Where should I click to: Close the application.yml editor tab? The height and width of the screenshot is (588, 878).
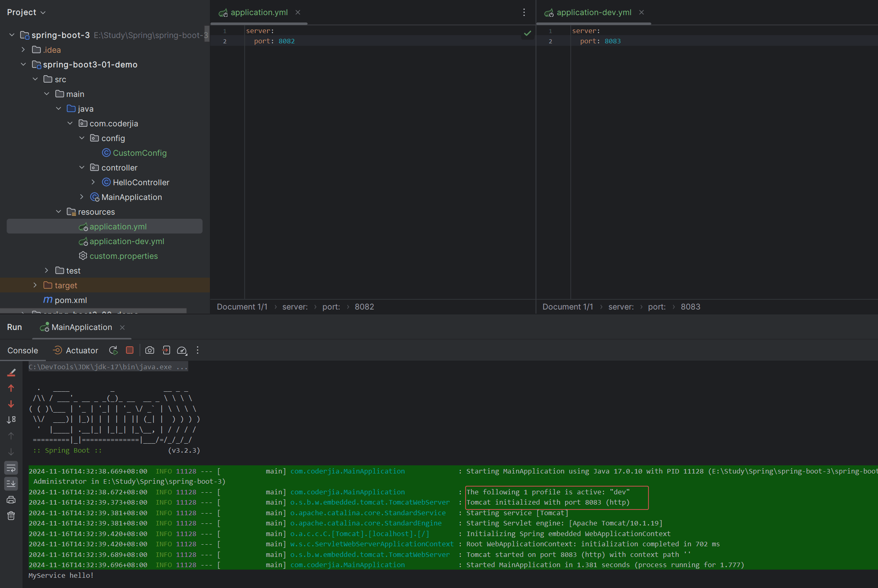(298, 12)
